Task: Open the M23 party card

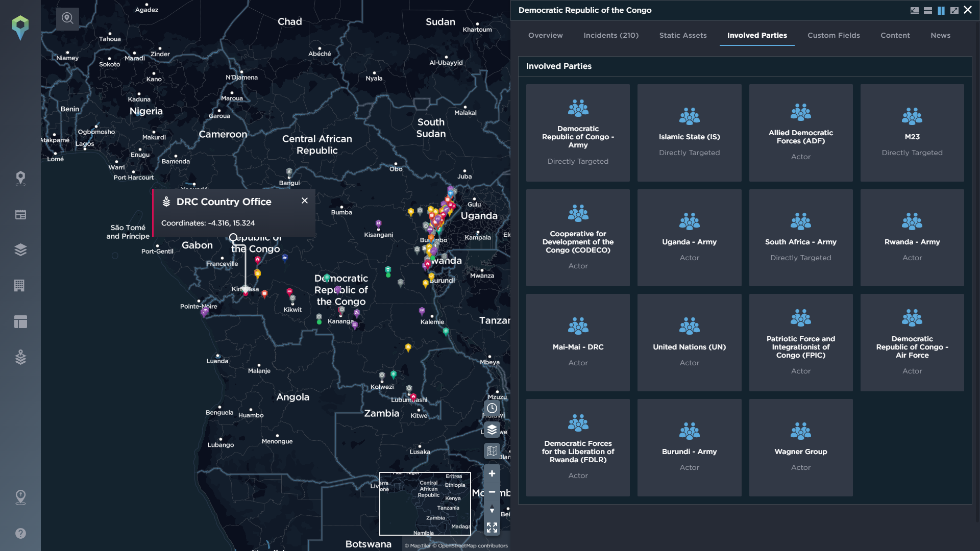Action: 912,133
